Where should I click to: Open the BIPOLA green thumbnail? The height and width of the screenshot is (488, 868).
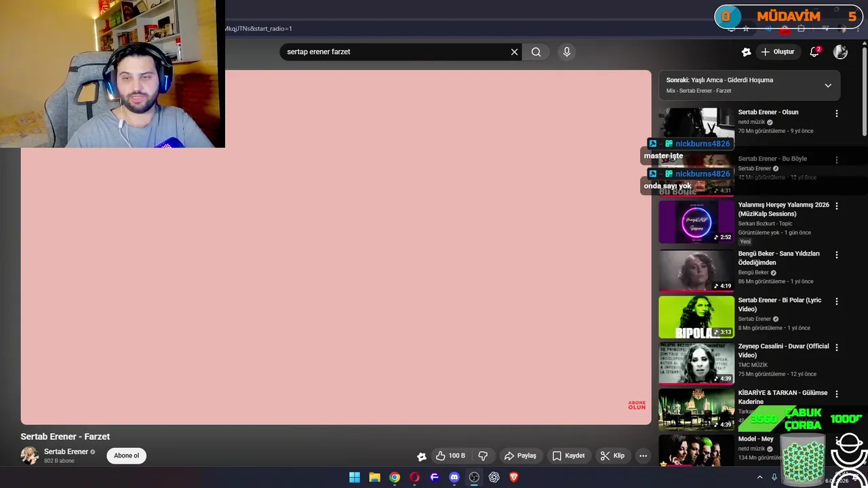(696, 317)
